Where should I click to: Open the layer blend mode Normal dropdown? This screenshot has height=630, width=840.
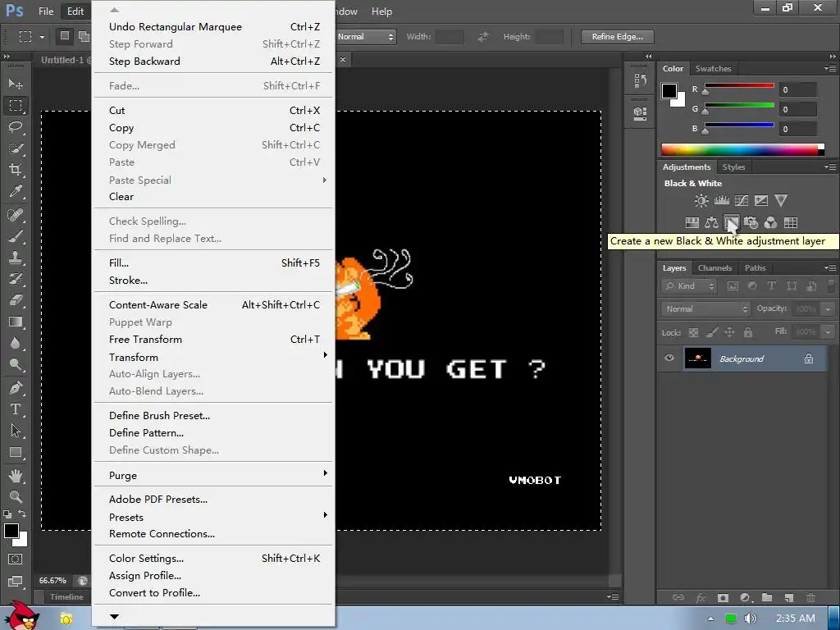705,308
